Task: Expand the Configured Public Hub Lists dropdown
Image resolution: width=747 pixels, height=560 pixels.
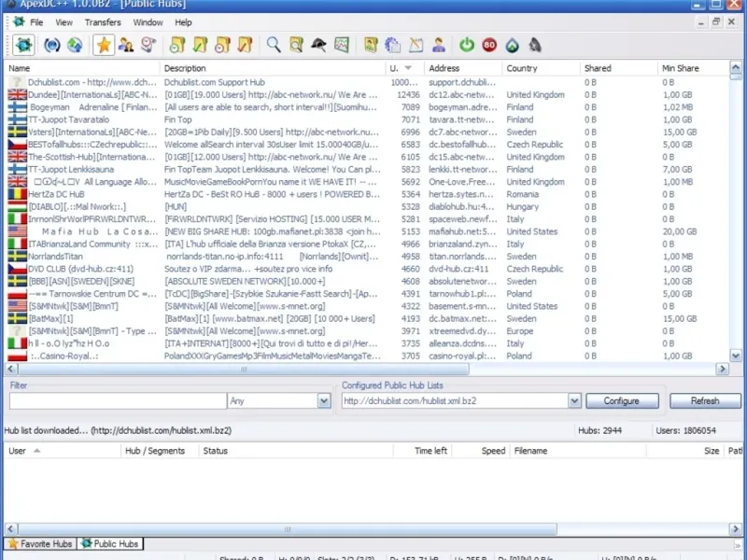Action: 574,401
